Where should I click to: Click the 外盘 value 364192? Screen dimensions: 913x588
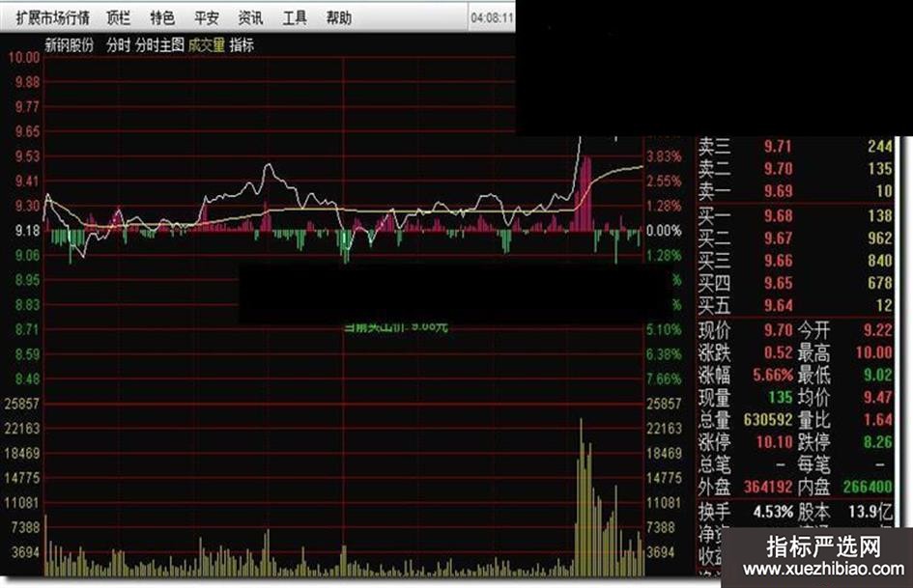click(768, 487)
